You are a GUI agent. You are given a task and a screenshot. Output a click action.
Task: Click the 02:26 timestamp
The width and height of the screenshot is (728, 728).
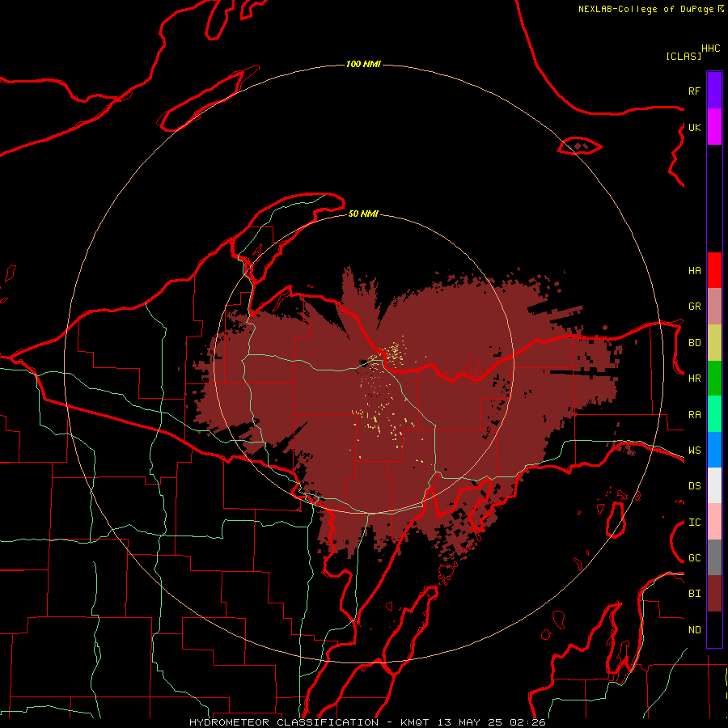pyautogui.click(x=527, y=722)
